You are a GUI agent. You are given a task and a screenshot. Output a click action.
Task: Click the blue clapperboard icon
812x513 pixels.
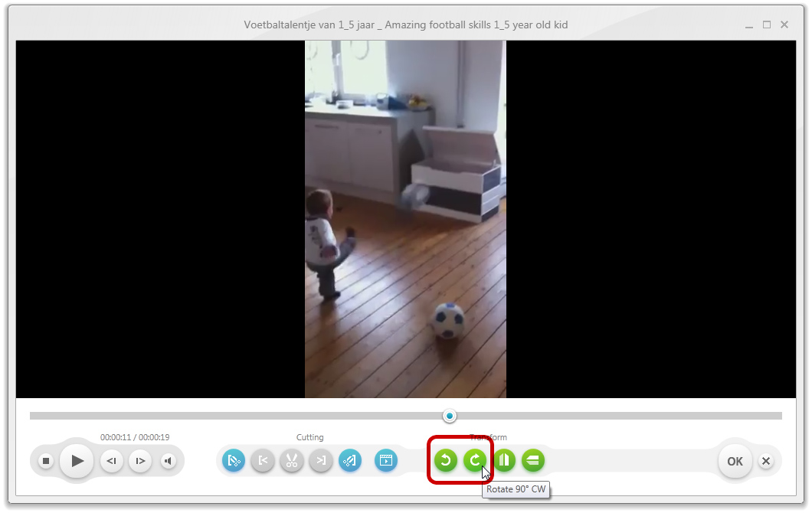[386, 460]
